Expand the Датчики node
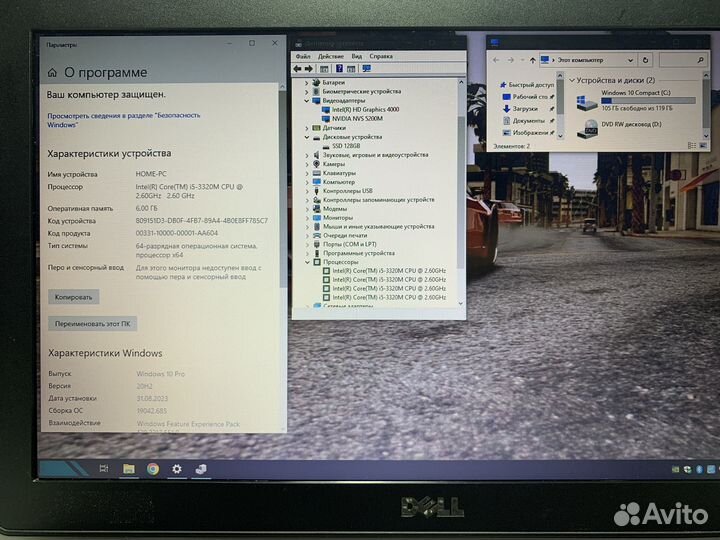The image size is (720, 540). pos(307,128)
